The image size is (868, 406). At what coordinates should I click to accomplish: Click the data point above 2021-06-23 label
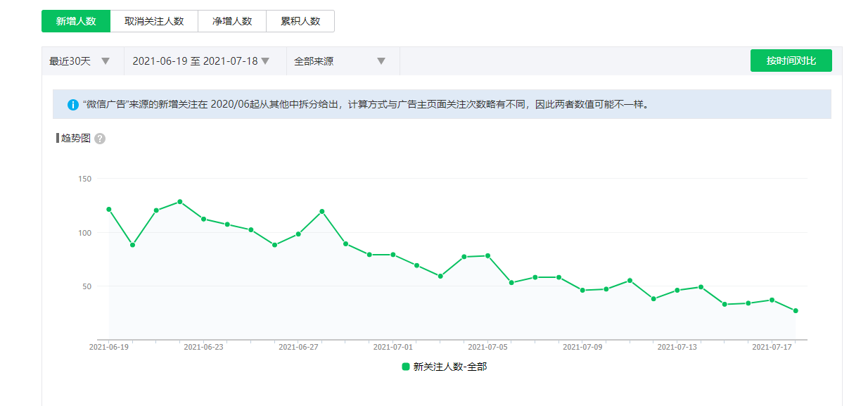click(203, 219)
